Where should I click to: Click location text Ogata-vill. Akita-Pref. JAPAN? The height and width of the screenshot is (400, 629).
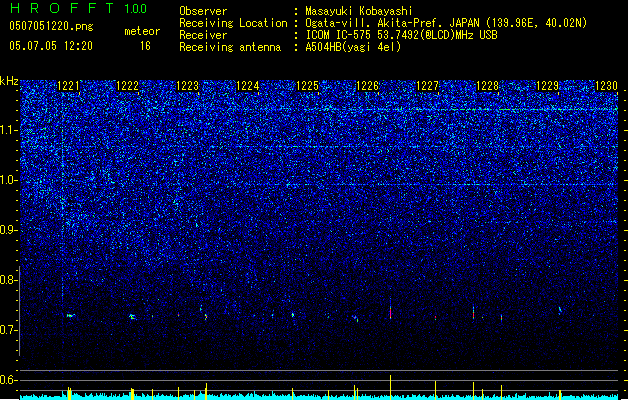click(392, 23)
